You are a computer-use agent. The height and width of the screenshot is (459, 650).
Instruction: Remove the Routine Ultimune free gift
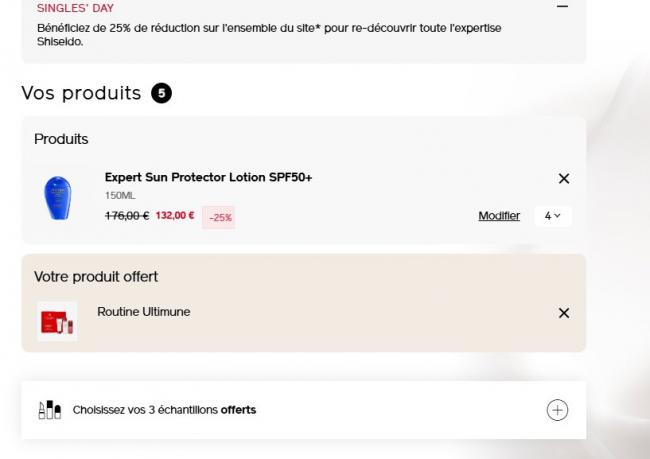[563, 313]
